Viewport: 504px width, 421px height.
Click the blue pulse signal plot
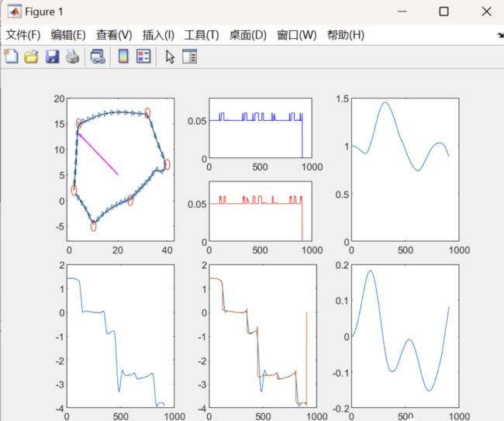click(261, 128)
